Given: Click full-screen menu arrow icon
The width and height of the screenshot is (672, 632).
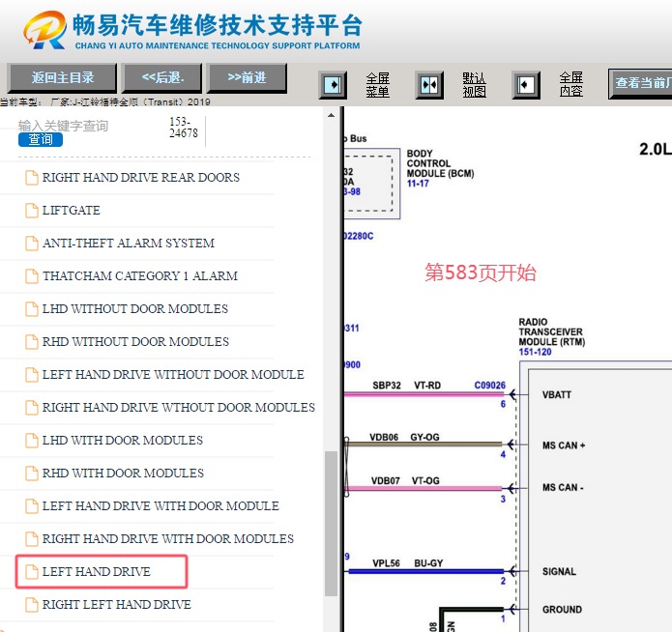Looking at the screenshot, I should tap(333, 85).
